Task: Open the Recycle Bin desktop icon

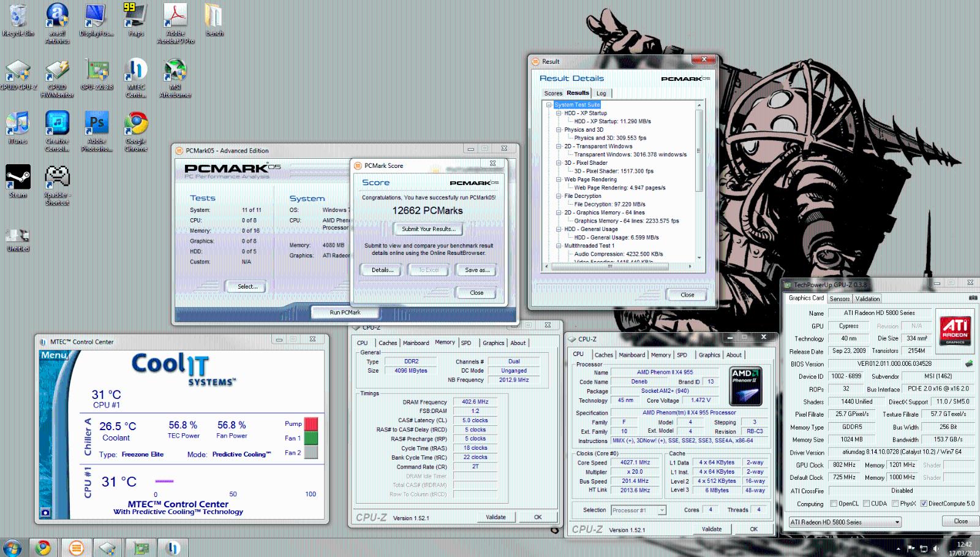Action: pyautogui.click(x=18, y=21)
